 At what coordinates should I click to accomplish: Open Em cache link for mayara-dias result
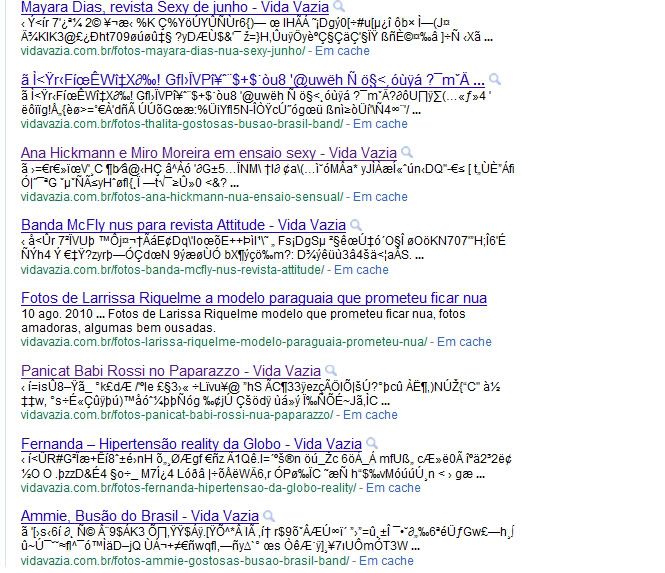pyautogui.click(x=342, y=51)
